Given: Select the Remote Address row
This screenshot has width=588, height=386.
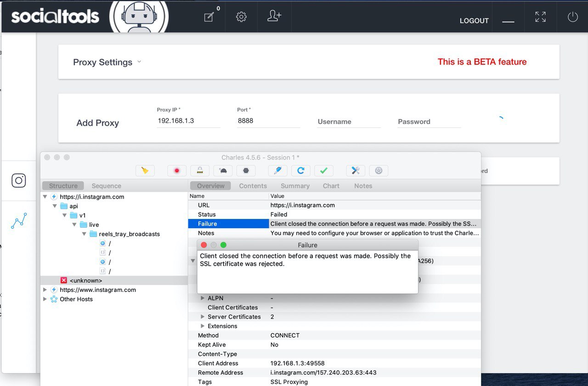Looking at the screenshot, I should [x=334, y=373].
